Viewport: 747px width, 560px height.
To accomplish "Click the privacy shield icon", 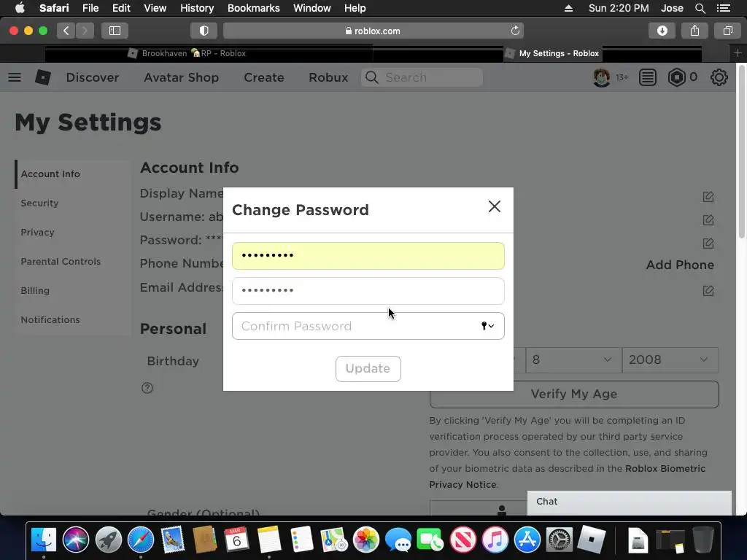I will click(x=204, y=31).
